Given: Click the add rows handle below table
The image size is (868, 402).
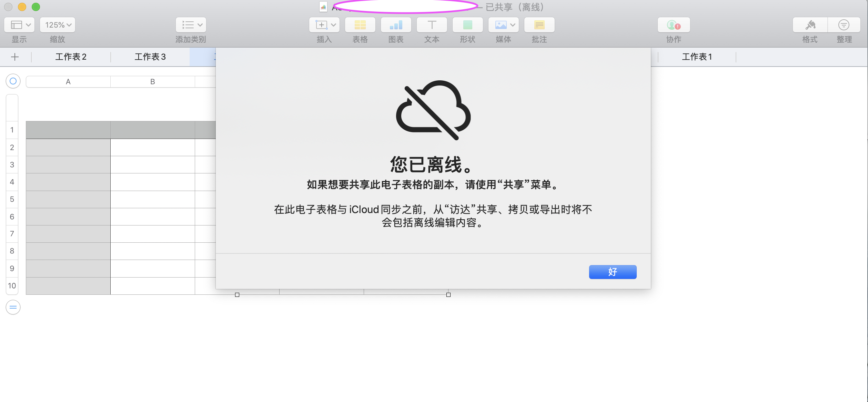Looking at the screenshot, I should point(13,307).
